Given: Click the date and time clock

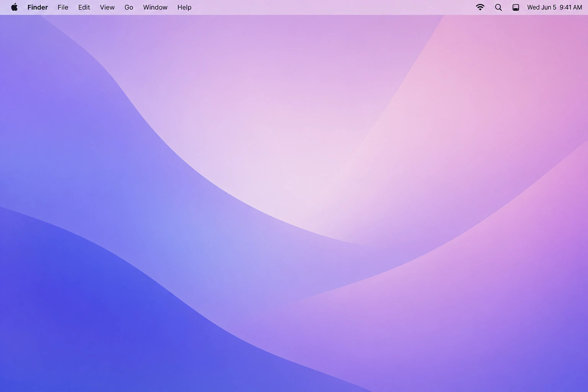Looking at the screenshot, I should [554, 7].
